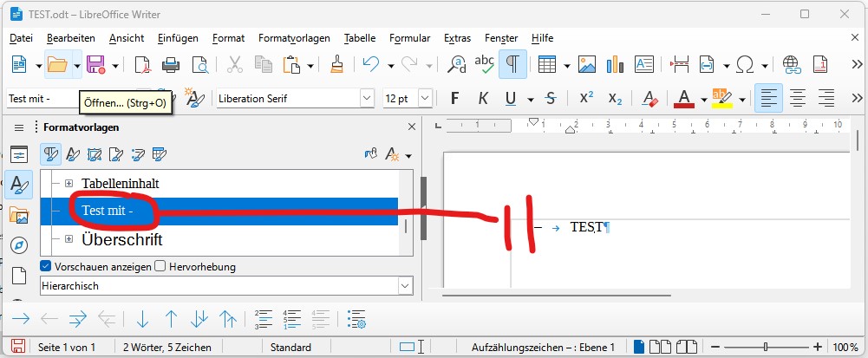This screenshot has width=868, height=358.
Task: Uncheck Vorschauen anzeigen checkbox
Action: [46, 266]
